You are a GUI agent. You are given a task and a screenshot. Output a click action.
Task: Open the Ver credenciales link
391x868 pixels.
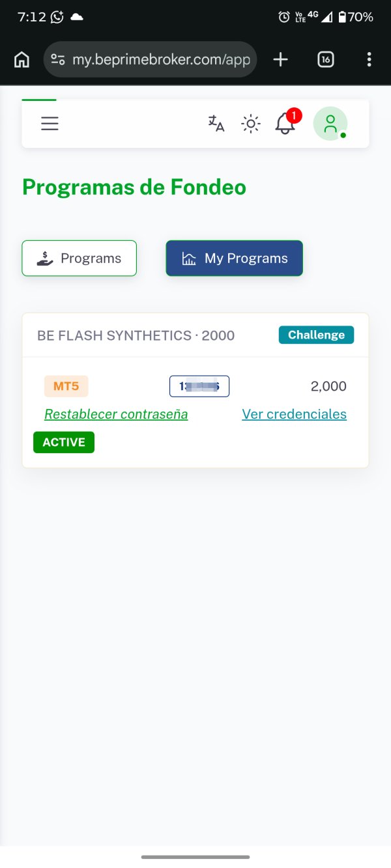294,414
